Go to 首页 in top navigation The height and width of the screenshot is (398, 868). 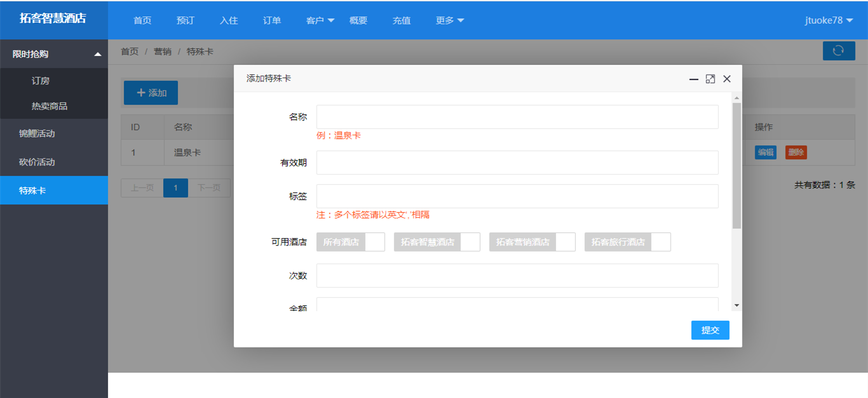click(x=142, y=20)
